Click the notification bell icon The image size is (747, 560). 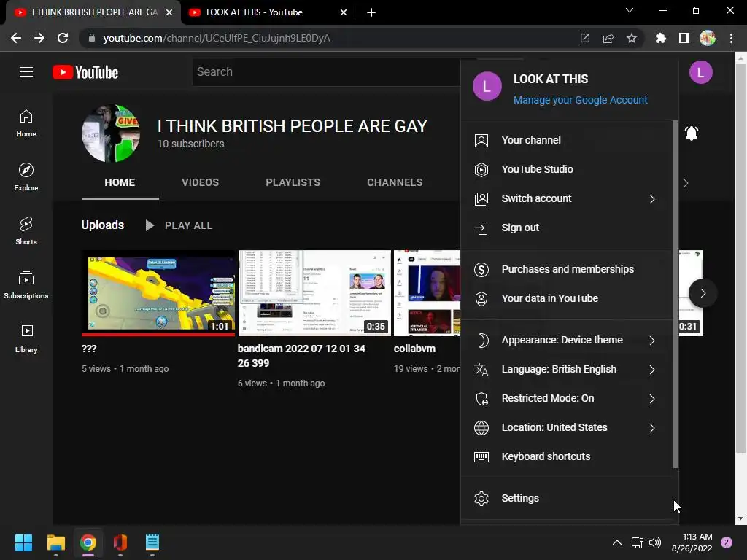coord(692,133)
